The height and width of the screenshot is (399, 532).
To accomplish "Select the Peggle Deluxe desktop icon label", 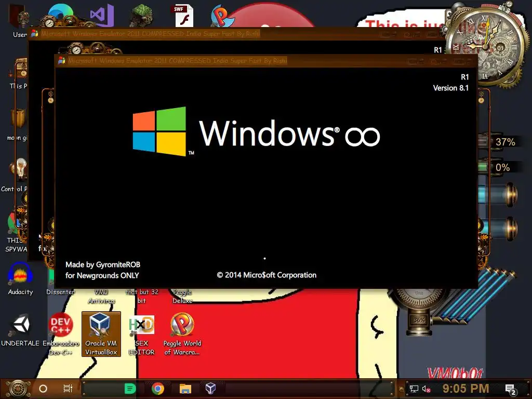I will coord(182,296).
